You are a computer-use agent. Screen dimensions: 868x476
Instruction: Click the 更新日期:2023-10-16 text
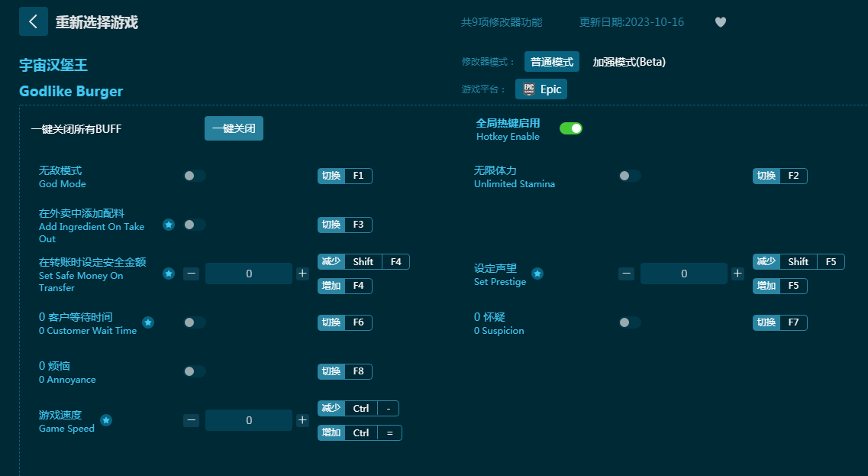pyautogui.click(x=631, y=22)
